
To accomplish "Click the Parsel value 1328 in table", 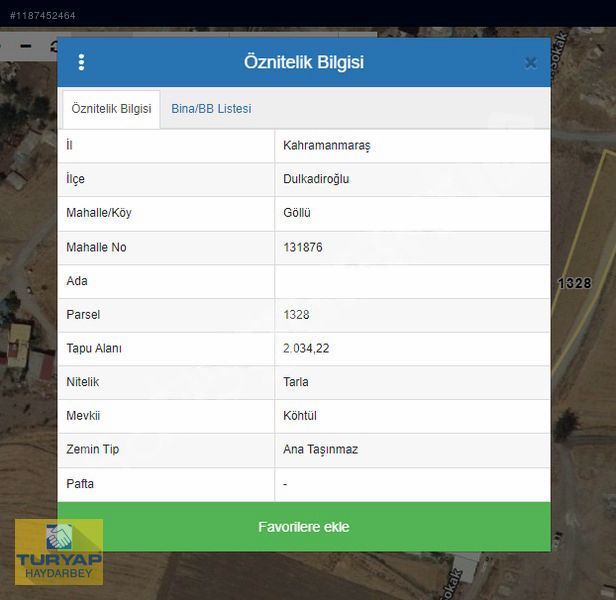I will 296,315.
